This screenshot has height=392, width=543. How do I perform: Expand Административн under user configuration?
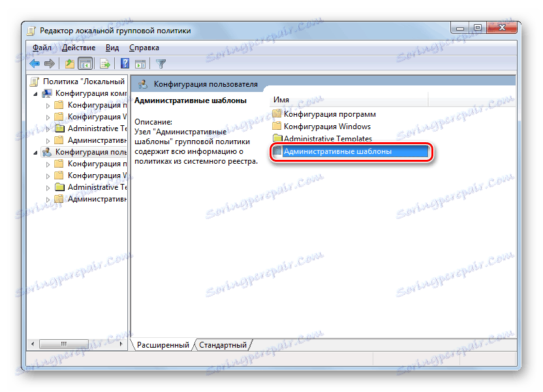[x=48, y=200]
